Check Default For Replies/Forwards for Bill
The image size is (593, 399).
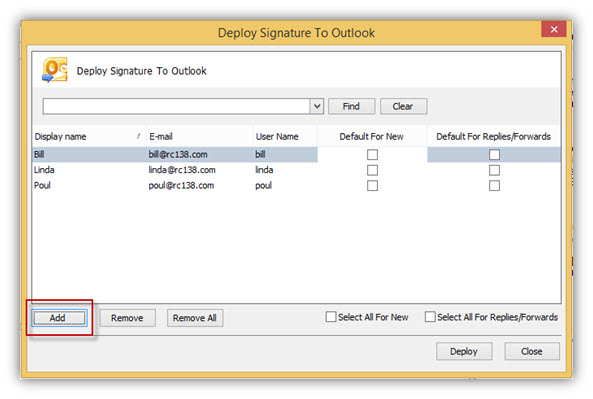tap(494, 155)
